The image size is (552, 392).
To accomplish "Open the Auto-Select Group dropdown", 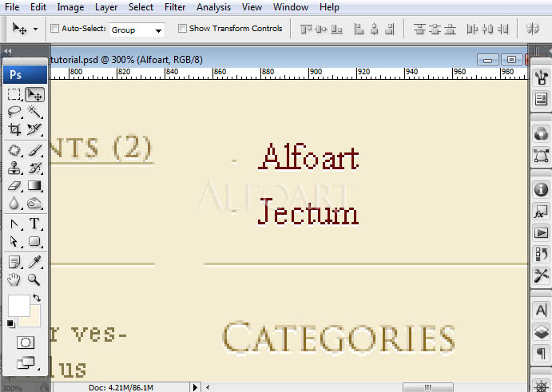I will (137, 30).
